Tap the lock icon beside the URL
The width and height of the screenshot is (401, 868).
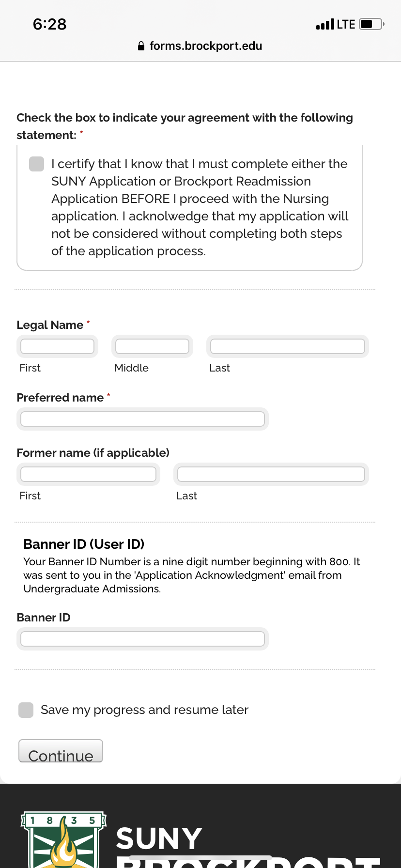[141, 46]
